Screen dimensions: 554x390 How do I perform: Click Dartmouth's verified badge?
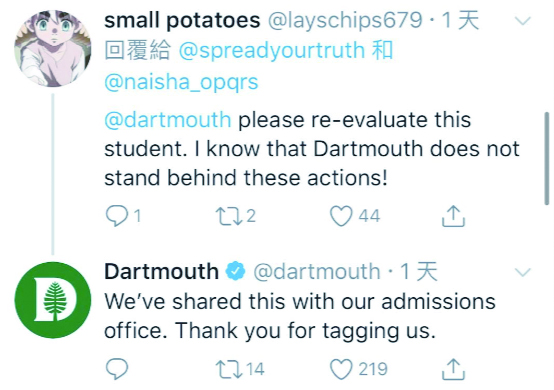(x=236, y=272)
